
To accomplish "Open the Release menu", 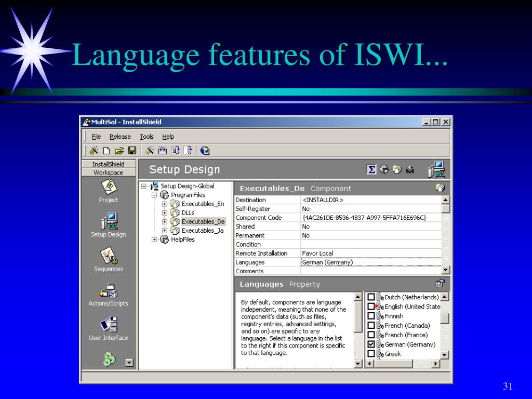I will coord(120,137).
